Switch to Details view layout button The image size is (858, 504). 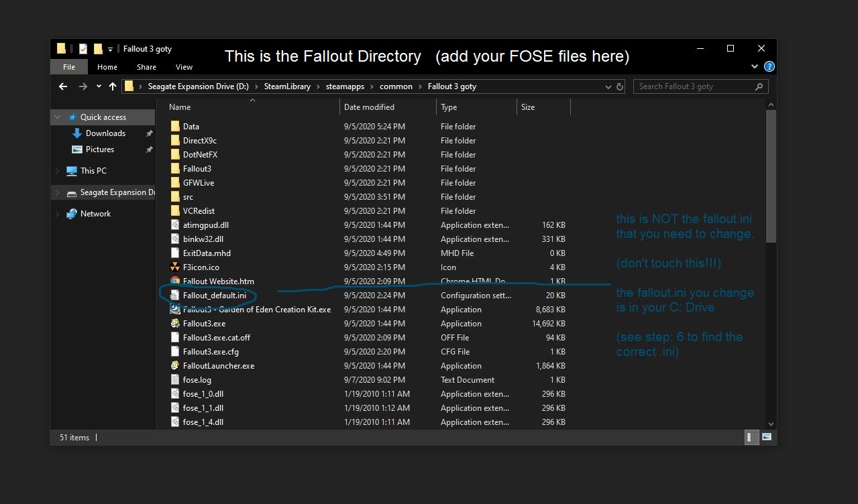pos(753,437)
